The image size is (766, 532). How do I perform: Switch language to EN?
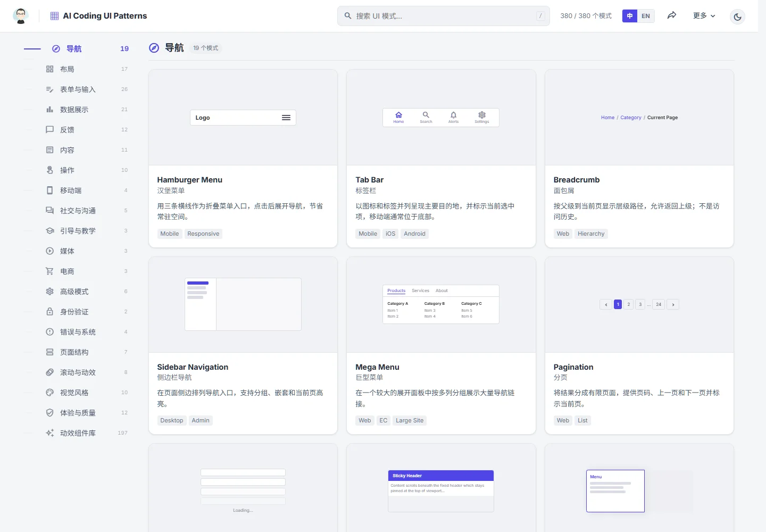click(x=646, y=16)
